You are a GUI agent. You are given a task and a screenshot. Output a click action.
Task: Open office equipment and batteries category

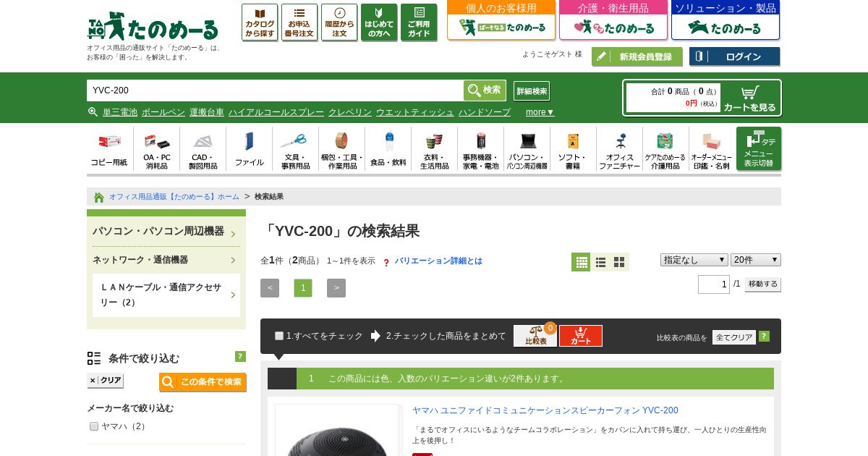pyautogui.click(x=480, y=149)
